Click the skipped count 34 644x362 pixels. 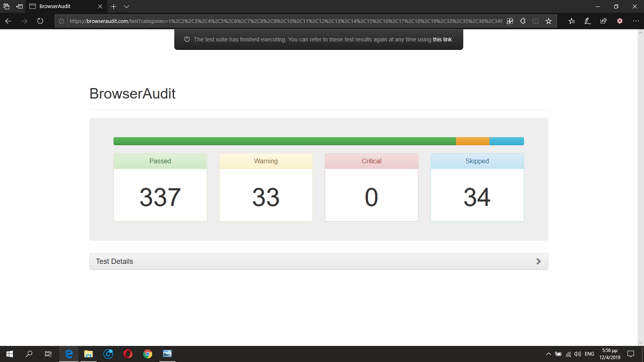click(x=477, y=197)
